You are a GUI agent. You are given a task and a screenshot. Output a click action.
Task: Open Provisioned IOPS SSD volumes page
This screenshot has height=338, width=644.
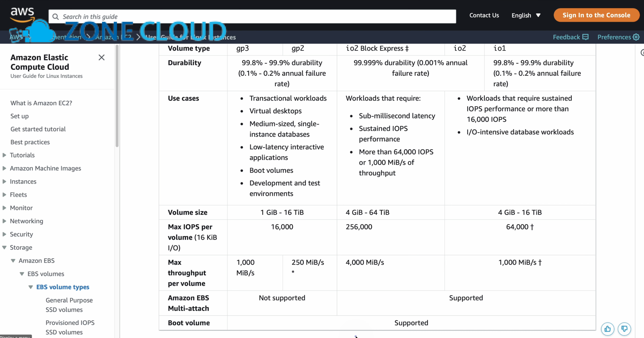tap(70, 327)
